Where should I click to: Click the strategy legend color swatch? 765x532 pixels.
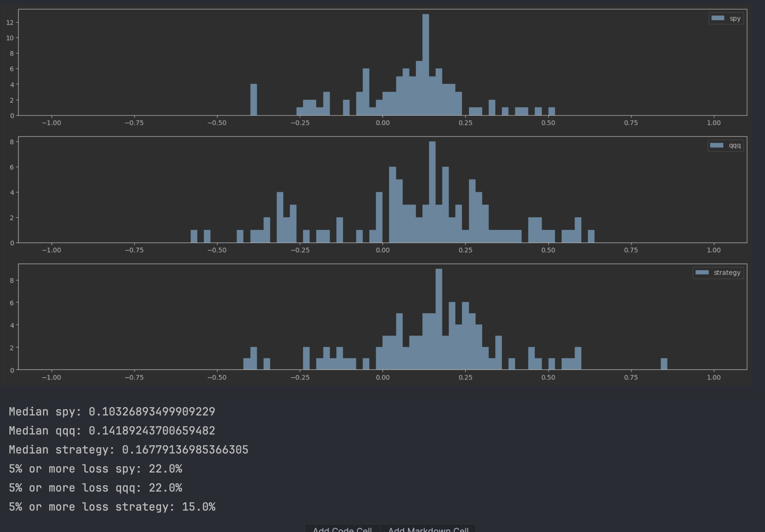click(702, 273)
